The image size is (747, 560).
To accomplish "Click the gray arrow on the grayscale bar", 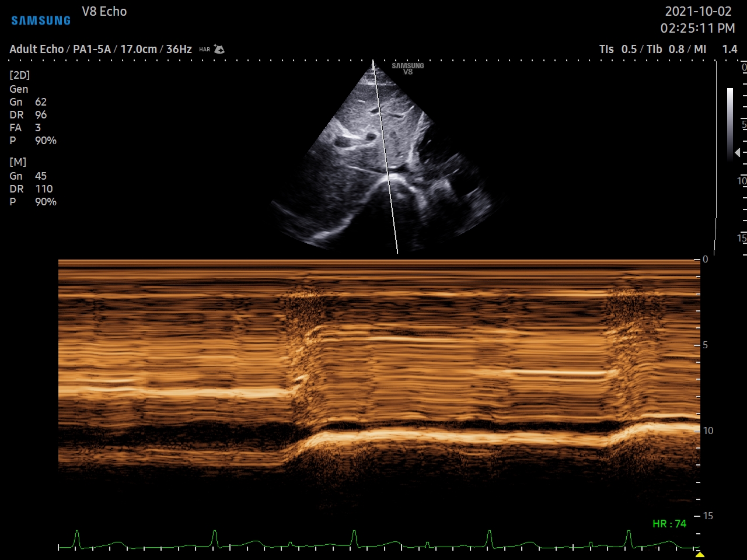I will tap(738, 152).
